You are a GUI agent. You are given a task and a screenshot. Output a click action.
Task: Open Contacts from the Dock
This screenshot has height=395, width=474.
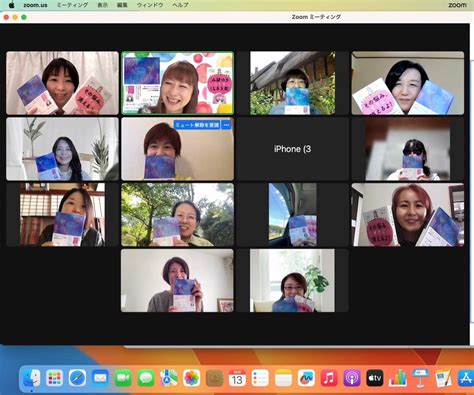click(214, 378)
